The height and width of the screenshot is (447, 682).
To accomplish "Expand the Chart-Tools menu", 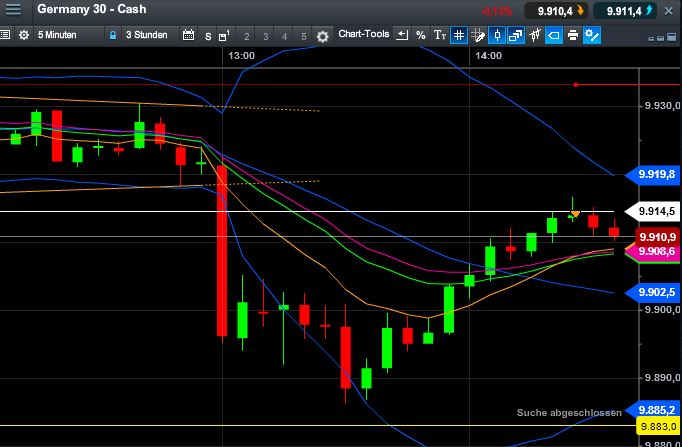I will click(363, 35).
